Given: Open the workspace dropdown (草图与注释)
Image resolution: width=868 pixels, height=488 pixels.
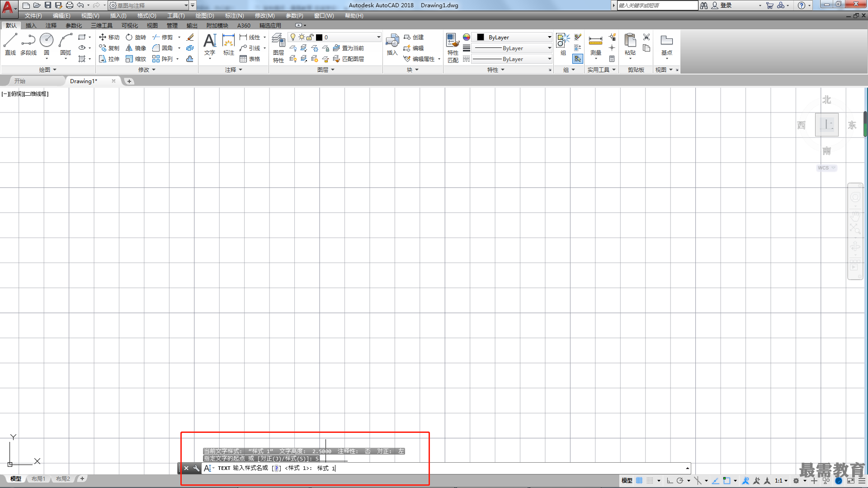Looking at the screenshot, I should (x=149, y=5).
